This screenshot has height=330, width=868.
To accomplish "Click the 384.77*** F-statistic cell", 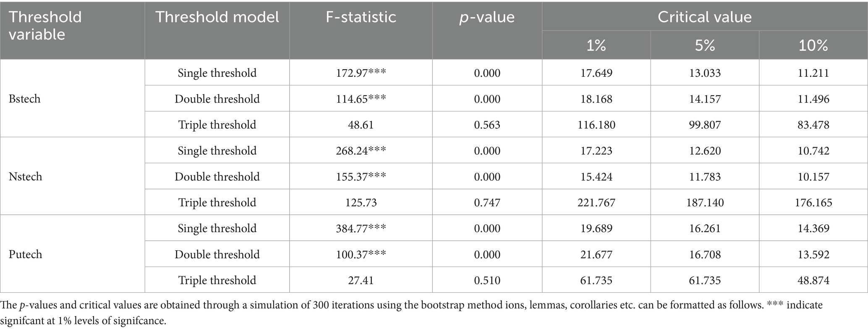I will (x=361, y=229).
